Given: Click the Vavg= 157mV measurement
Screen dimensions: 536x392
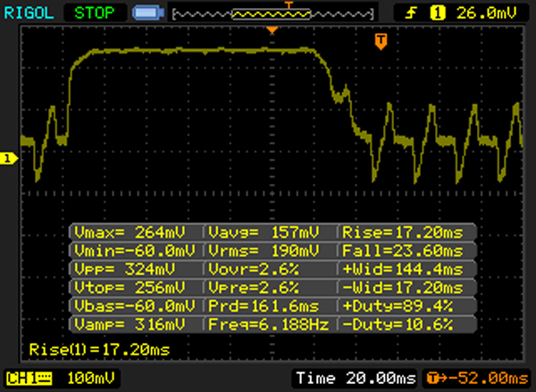Looking at the screenshot, I should 264,232.
